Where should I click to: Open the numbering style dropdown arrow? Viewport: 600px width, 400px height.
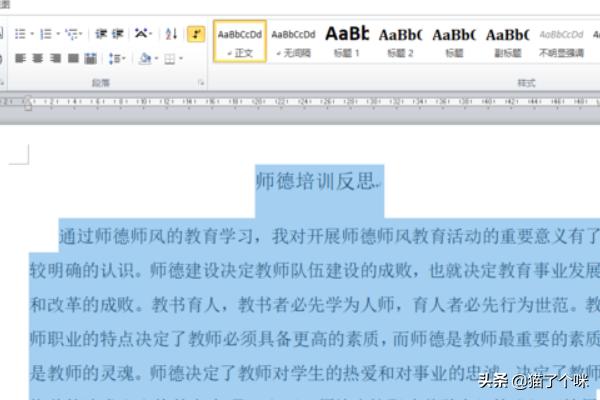click(x=58, y=34)
